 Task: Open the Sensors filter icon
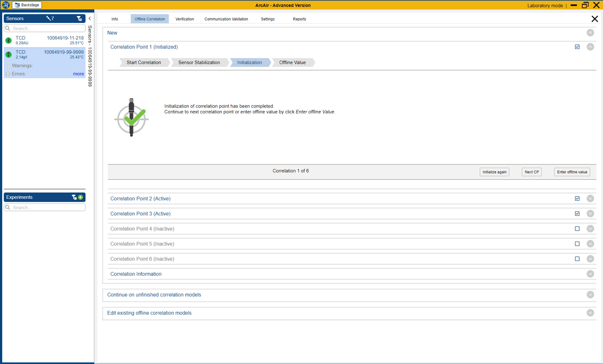(x=79, y=18)
